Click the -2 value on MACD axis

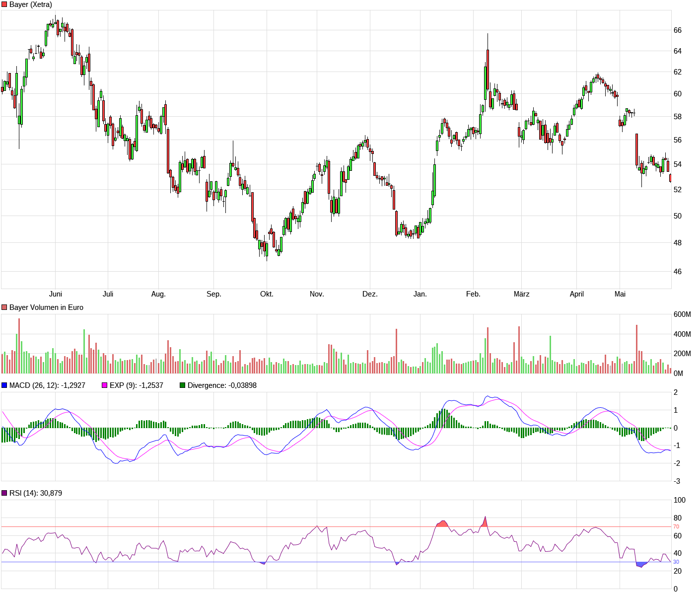pos(676,463)
